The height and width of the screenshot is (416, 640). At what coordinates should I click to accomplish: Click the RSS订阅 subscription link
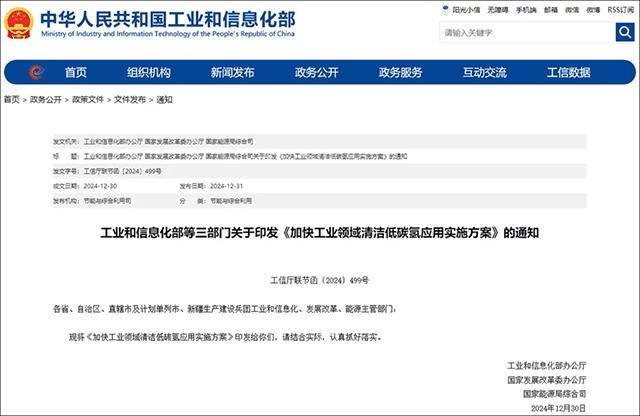click(x=621, y=10)
